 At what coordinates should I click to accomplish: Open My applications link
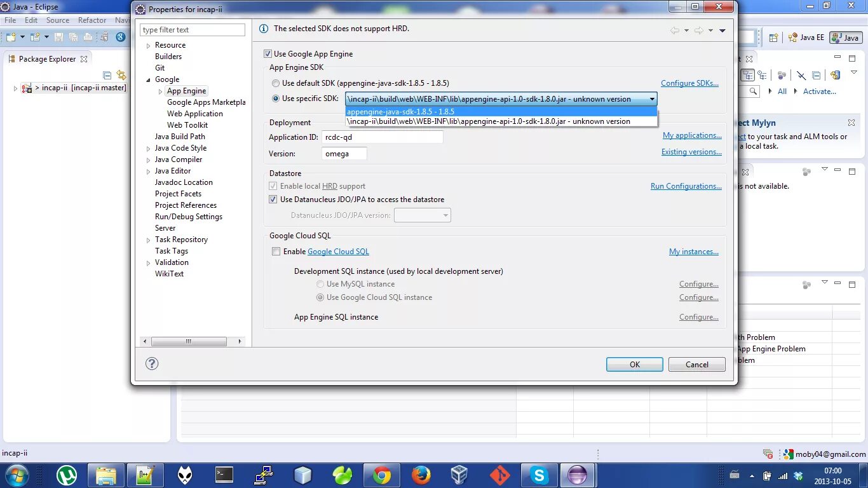tap(692, 135)
